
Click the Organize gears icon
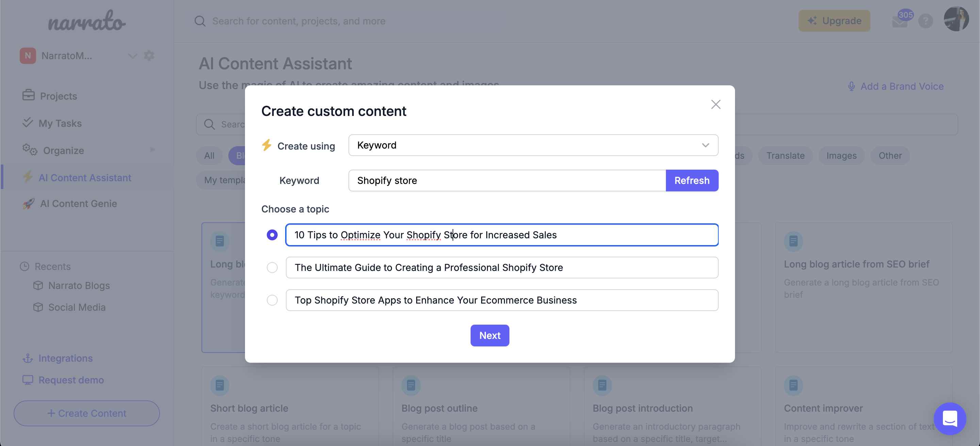[x=30, y=150]
